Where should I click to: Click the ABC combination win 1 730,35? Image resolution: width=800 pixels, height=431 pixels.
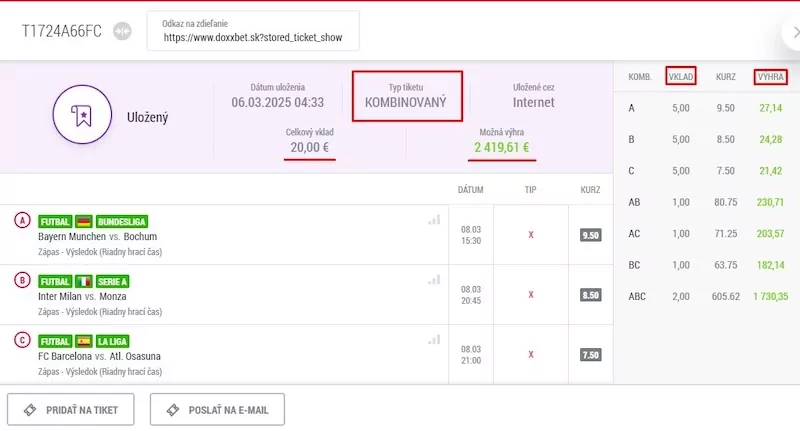(x=770, y=296)
